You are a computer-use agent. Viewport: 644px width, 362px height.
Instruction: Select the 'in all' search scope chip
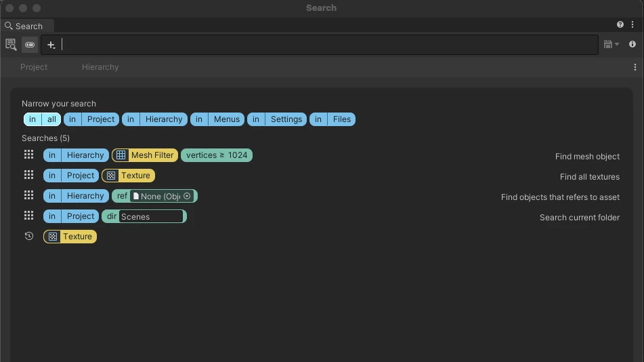42,119
